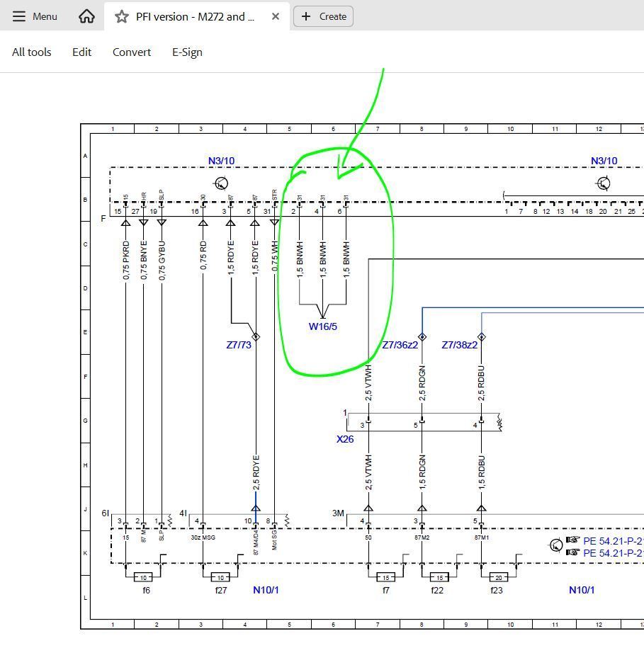Open the Convert option

click(132, 52)
